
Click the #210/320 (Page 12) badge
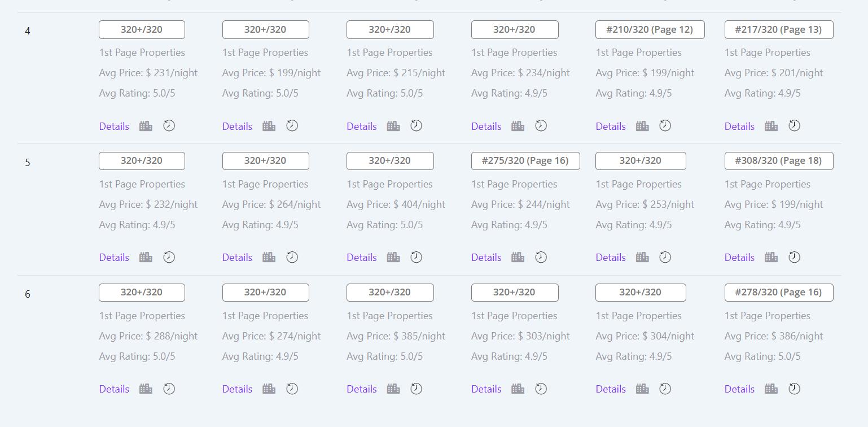[x=650, y=29]
